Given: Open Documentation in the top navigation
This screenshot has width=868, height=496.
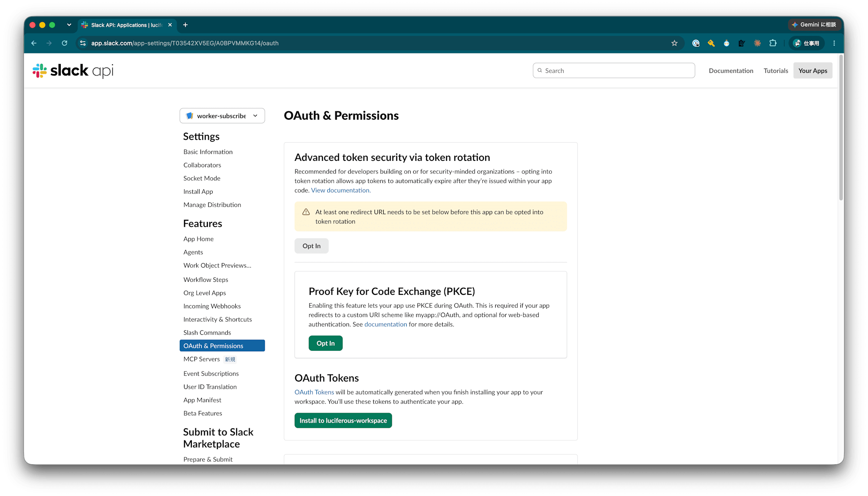Looking at the screenshot, I should pos(731,71).
